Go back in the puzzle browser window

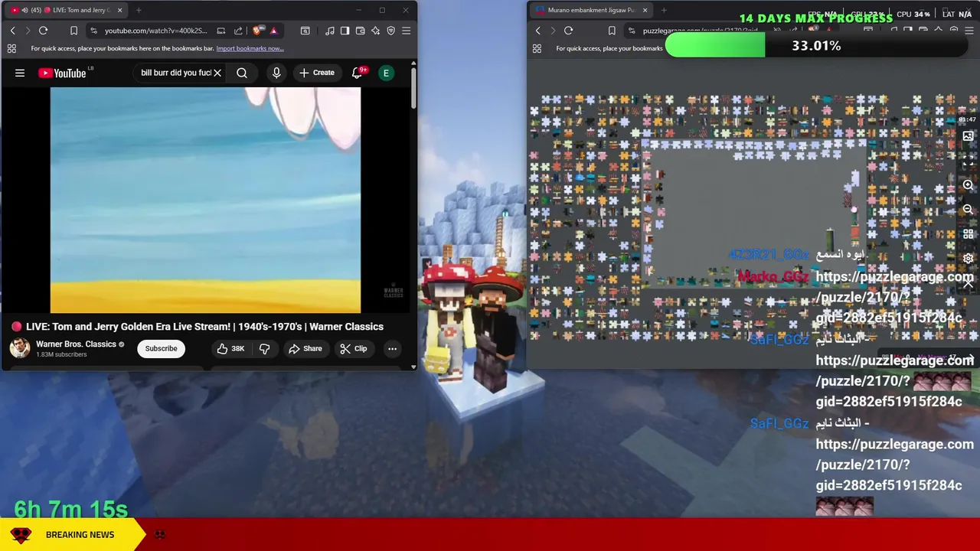[537, 31]
